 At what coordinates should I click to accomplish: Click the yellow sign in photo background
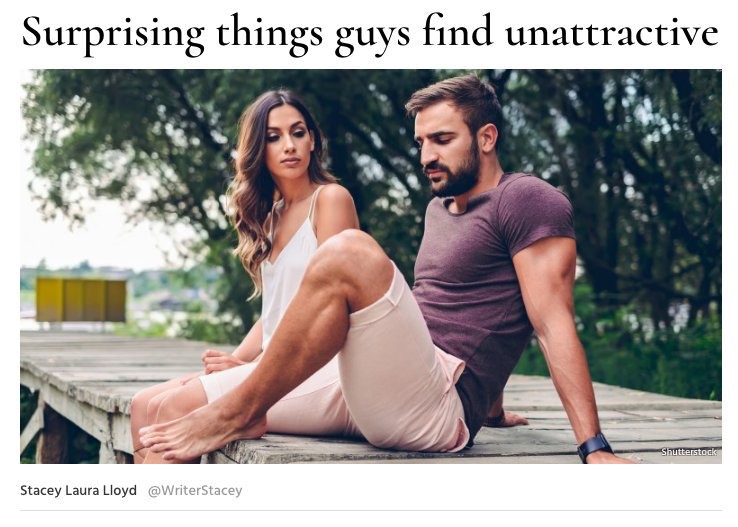coord(81,300)
